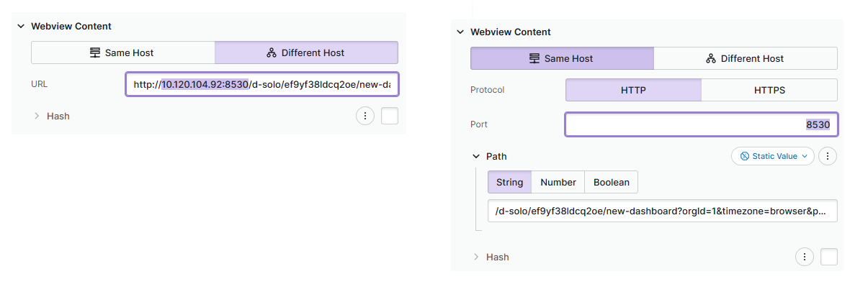
Task: Select Different Host in the panel with Protocol
Action: click(x=745, y=58)
